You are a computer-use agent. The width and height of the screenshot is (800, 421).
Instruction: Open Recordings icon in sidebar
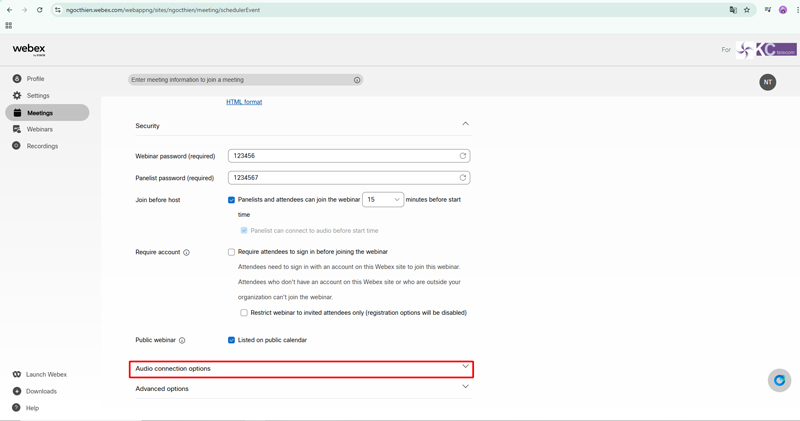point(16,145)
